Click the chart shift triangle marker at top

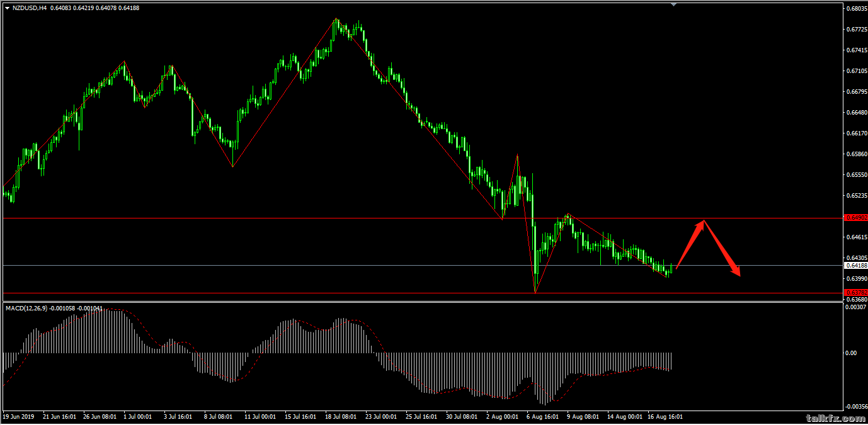pyautogui.click(x=674, y=4)
